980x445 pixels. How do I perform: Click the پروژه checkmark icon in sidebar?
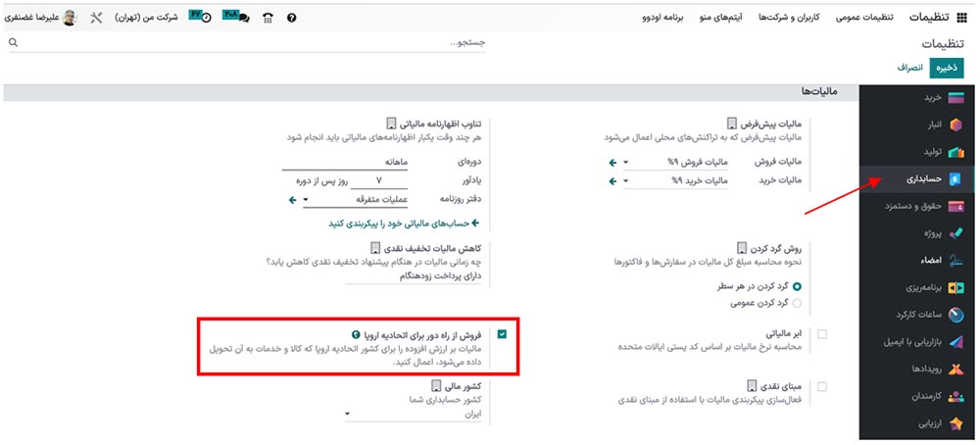pyautogui.click(x=956, y=233)
